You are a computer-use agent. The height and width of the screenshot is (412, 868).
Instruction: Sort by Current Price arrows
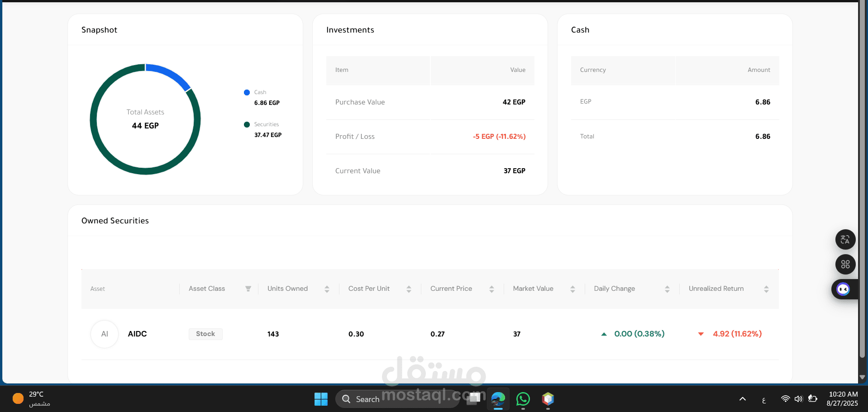[491, 289]
